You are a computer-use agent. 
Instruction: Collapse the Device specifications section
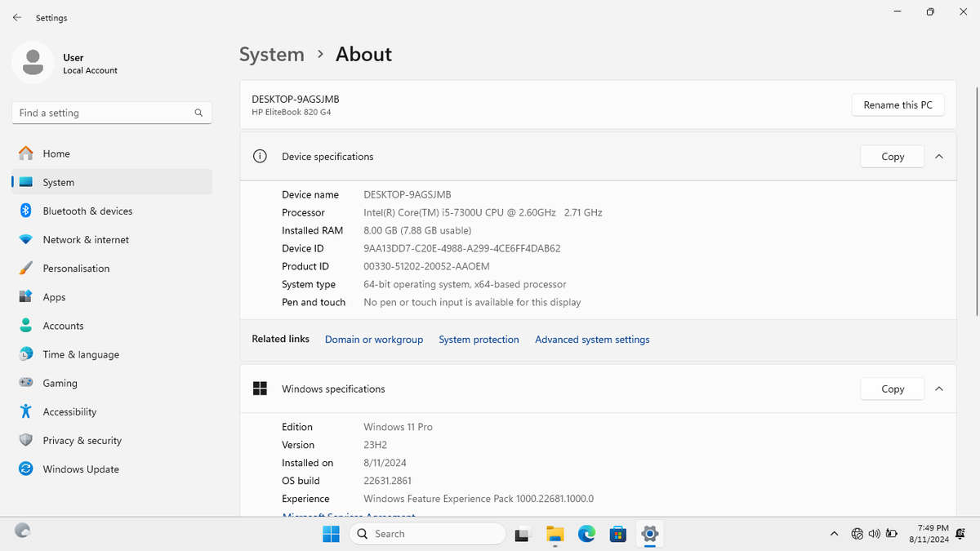tap(939, 157)
